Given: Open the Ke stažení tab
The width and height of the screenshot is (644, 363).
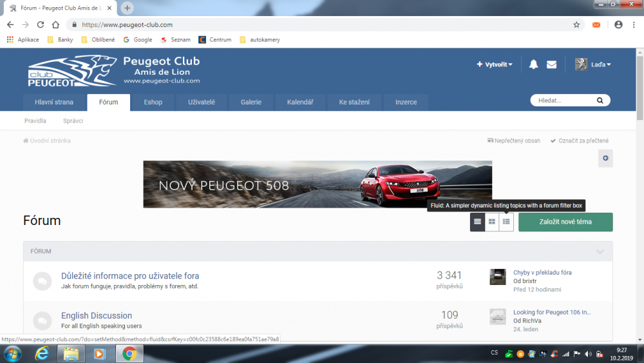Looking at the screenshot, I should (x=354, y=102).
